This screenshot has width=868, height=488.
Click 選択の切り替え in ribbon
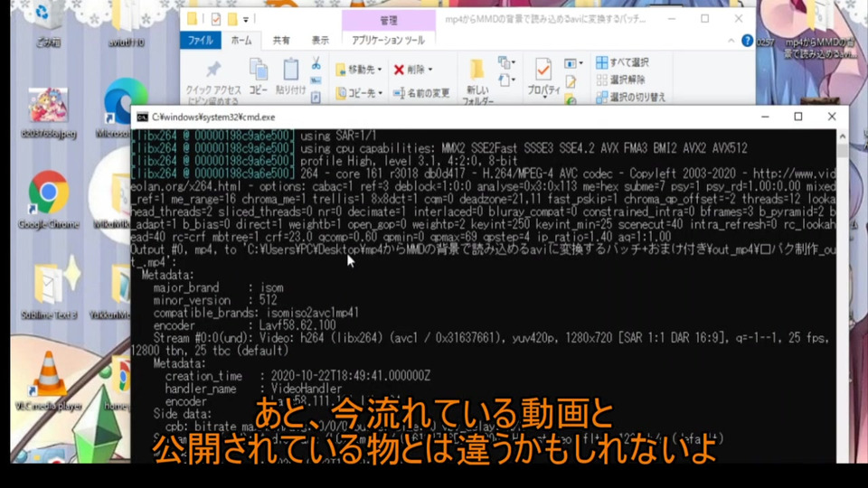click(631, 98)
